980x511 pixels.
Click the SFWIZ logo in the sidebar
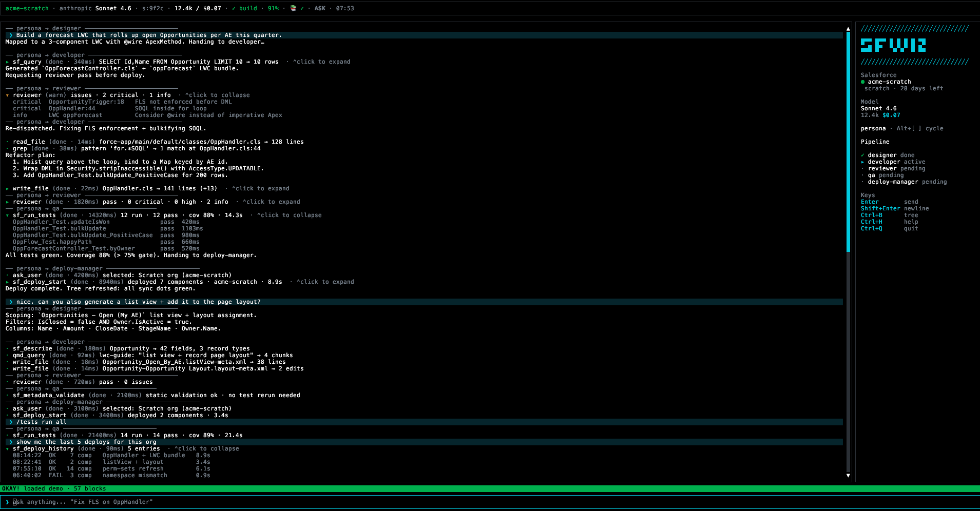893,45
